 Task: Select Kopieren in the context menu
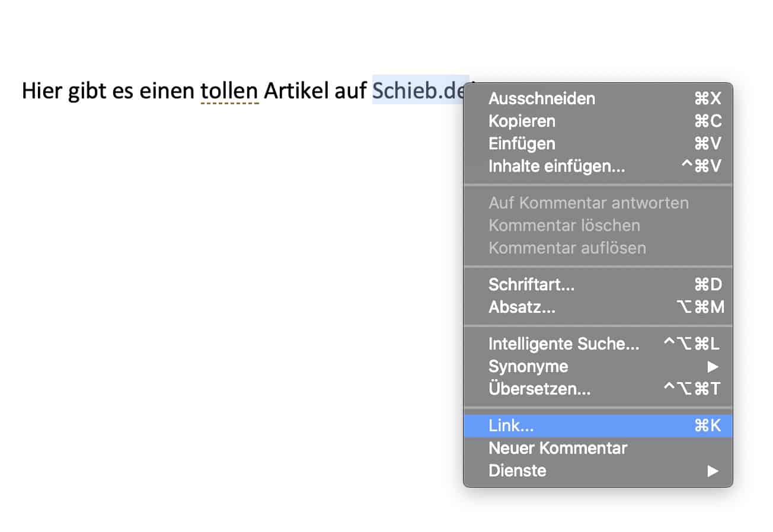coord(522,121)
